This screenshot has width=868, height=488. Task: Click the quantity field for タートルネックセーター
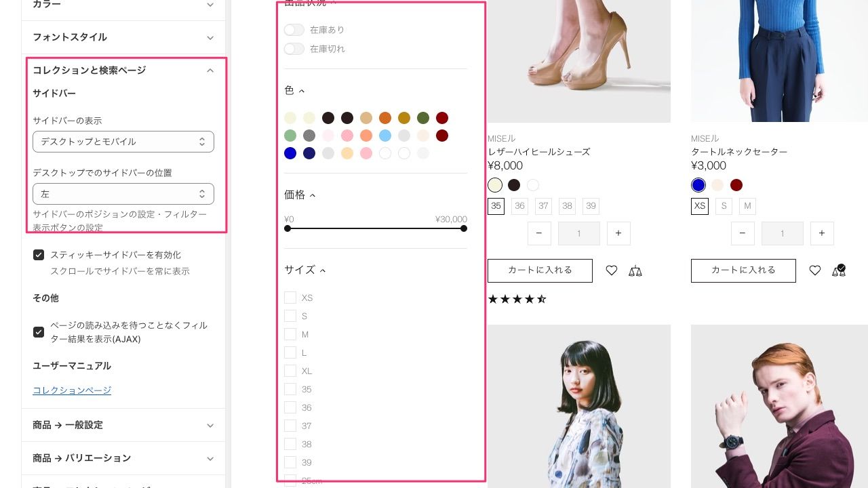tap(782, 233)
